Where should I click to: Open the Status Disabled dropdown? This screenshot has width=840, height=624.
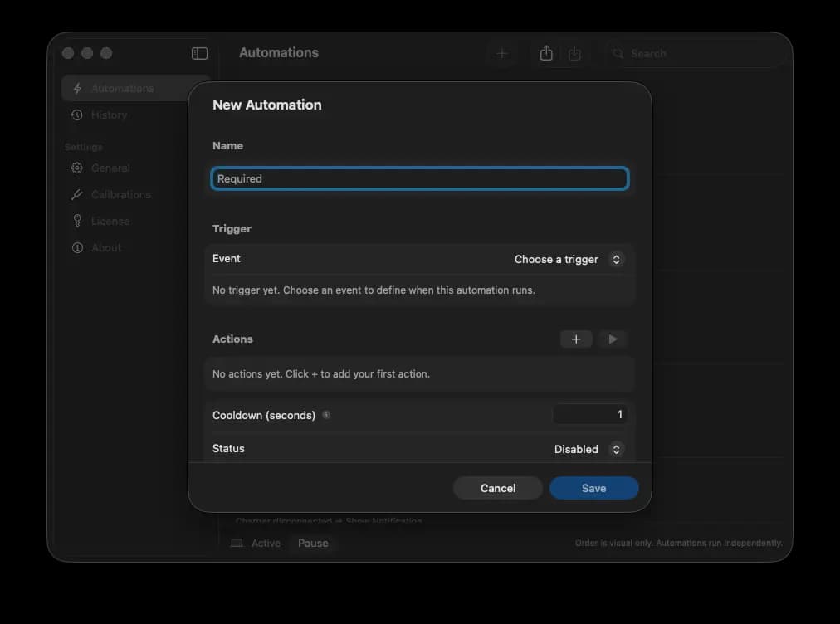tap(588, 449)
